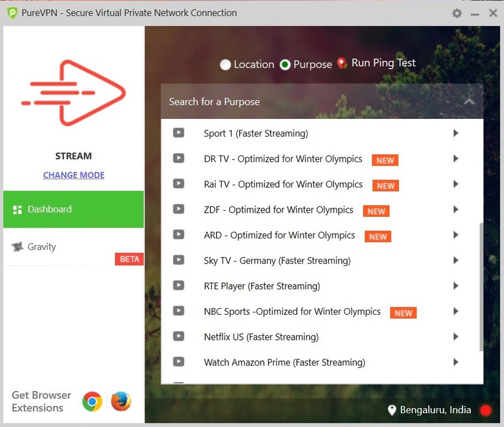
Task: Click Get Browser Extensions text
Action: 41,401
